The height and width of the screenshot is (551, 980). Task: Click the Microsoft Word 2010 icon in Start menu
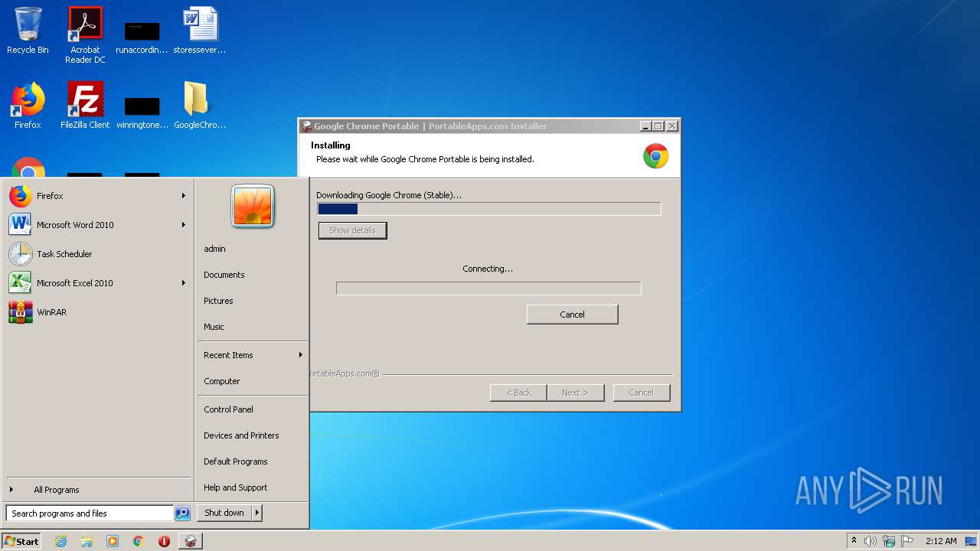21,225
